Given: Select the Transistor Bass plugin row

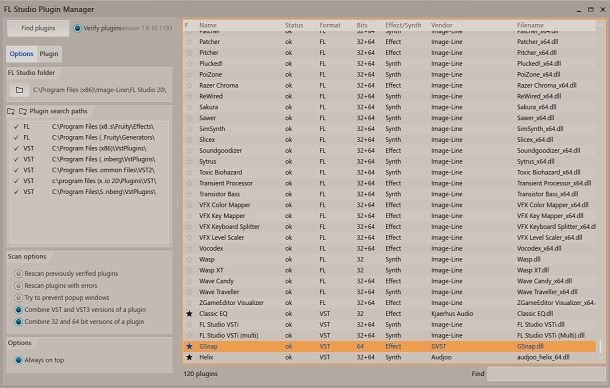Looking at the screenshot, I should (x=390, y=194).
